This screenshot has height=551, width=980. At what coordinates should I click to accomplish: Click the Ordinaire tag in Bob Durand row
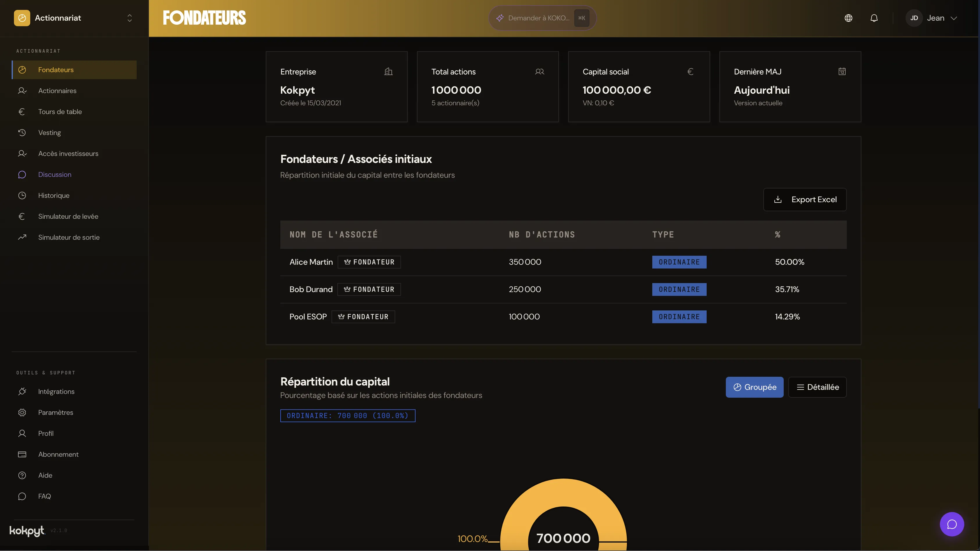679,289
